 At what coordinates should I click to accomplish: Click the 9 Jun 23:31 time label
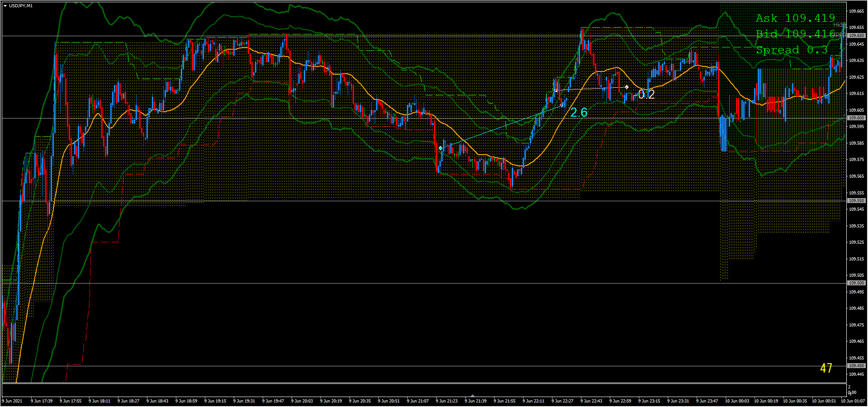tap(678, 401)
